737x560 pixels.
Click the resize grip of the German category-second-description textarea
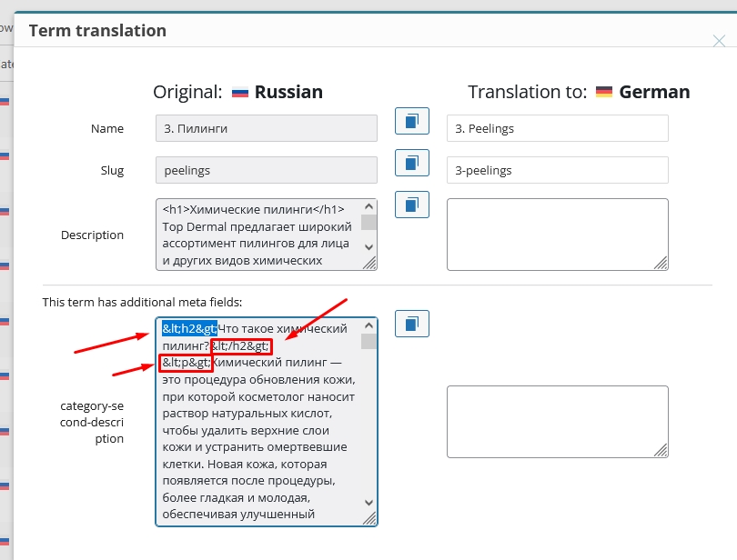click(x=661, y=450)
